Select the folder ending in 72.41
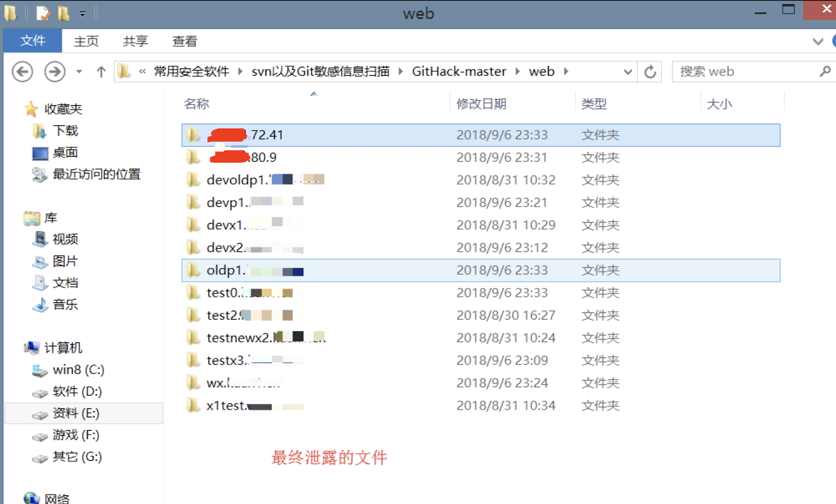The image size is (836, 504). click(481, 135)
